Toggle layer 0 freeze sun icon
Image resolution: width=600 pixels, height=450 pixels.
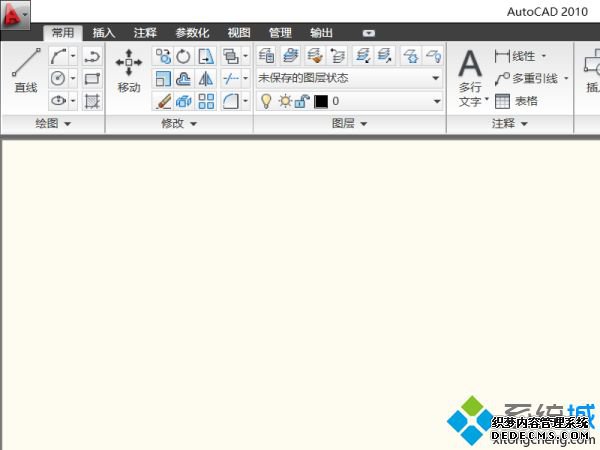tap(285, 101)
